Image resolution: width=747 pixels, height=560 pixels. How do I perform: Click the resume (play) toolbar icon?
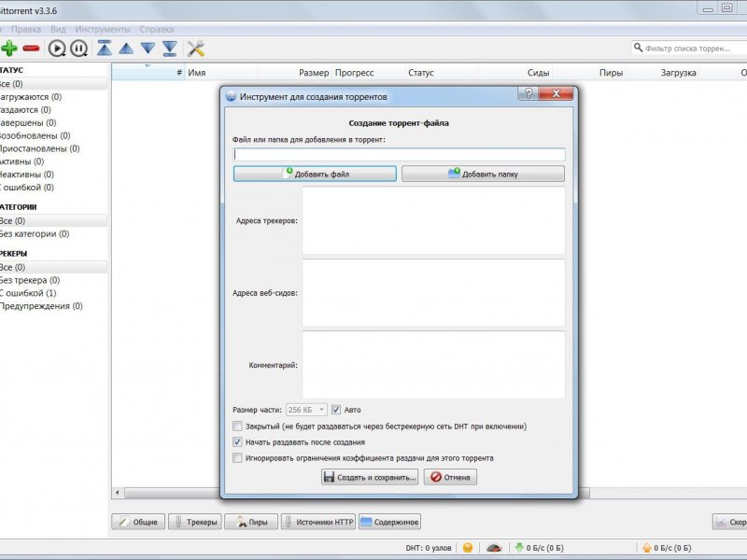point(57,49)
